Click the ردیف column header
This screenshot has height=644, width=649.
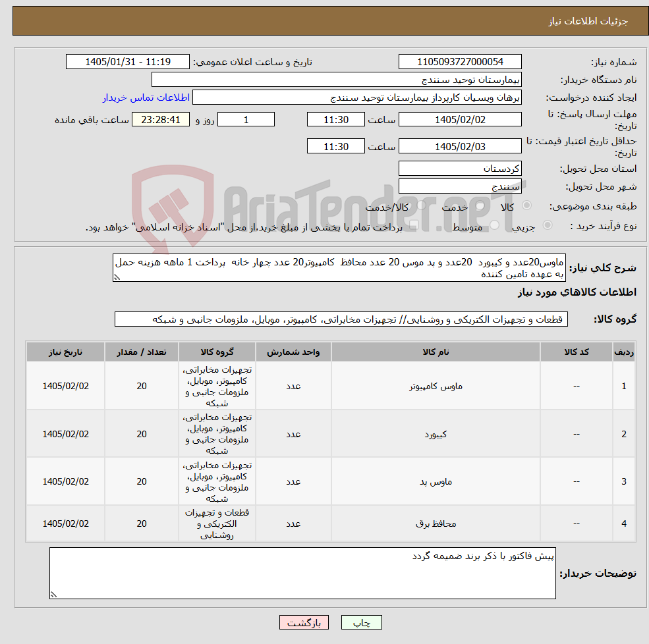click(624, 352)
